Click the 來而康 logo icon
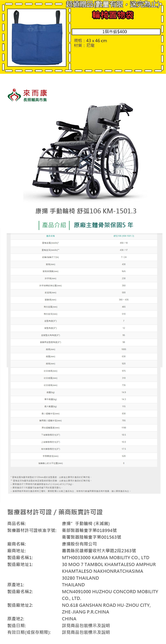The width and height of the screenshot is (166, 644). click(14, 95)
